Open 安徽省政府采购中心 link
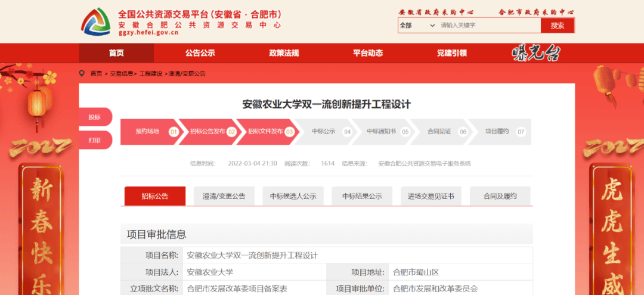 436,13
